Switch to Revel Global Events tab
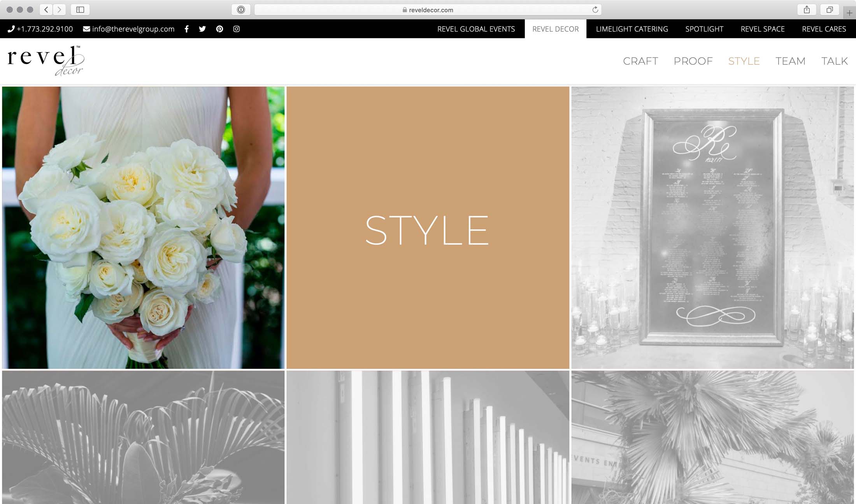Viewport: 856px width, 504px height. click(x=476, y=29)
